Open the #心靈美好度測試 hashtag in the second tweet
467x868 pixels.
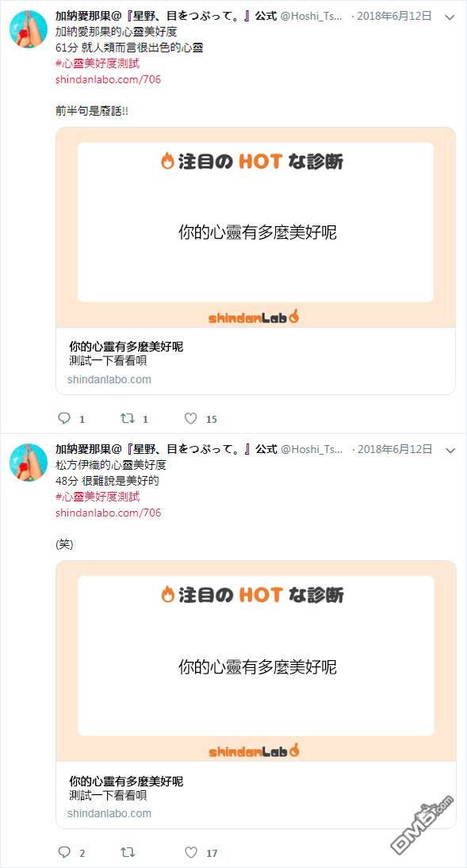[98, 497]
